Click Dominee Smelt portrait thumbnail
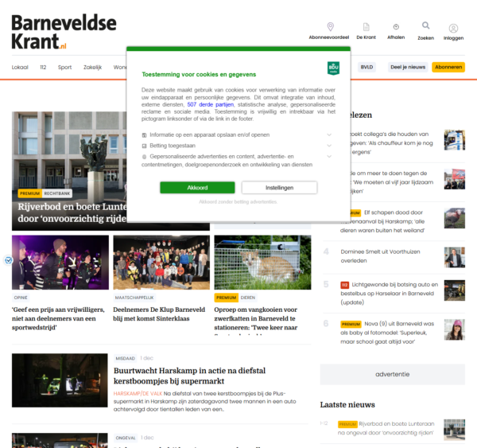This screenshot has height=448, width=477. pos(455,257)
